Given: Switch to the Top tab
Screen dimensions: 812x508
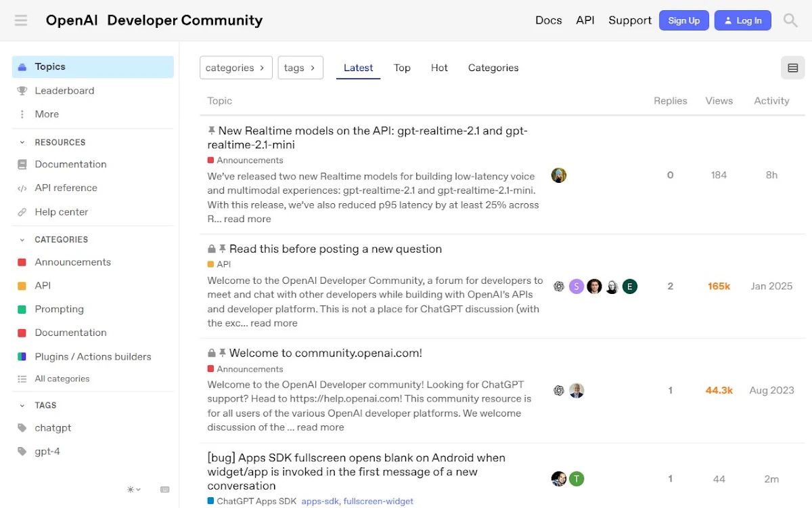Looking at the screenshot, I should click(x=402, y=68).
